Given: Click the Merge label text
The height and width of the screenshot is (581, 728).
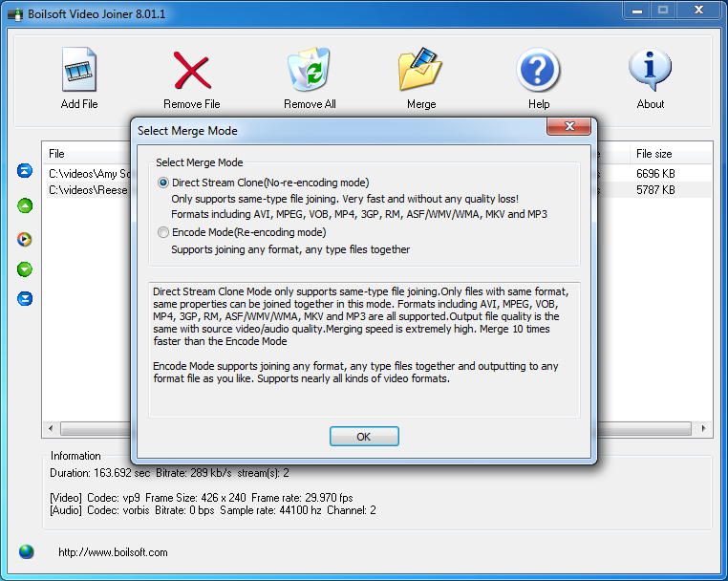Looking at the screenshot, I should click(x=421, y=104).
